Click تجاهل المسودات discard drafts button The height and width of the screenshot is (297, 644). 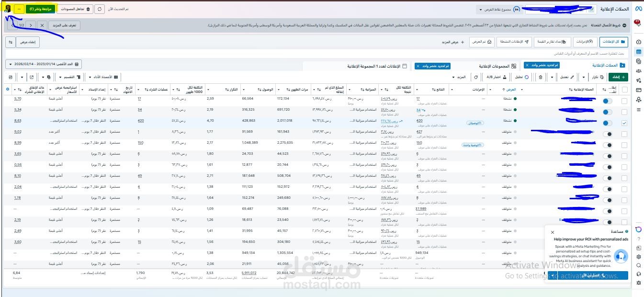click(75, 9)
